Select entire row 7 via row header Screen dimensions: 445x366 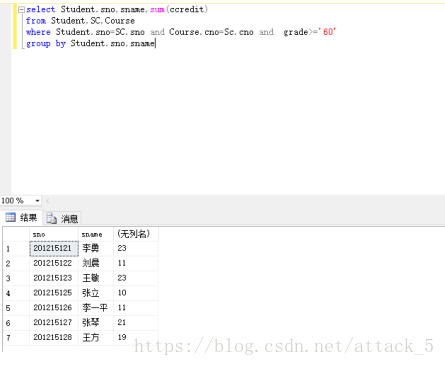click(x=16, y=337)
